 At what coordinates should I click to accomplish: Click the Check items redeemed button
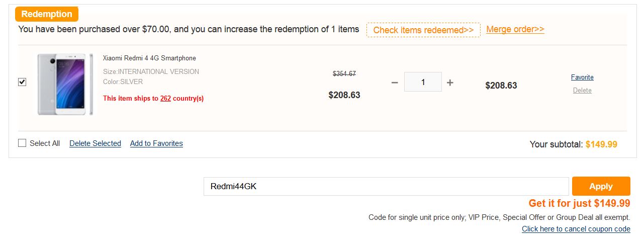[x=423, y=30]
